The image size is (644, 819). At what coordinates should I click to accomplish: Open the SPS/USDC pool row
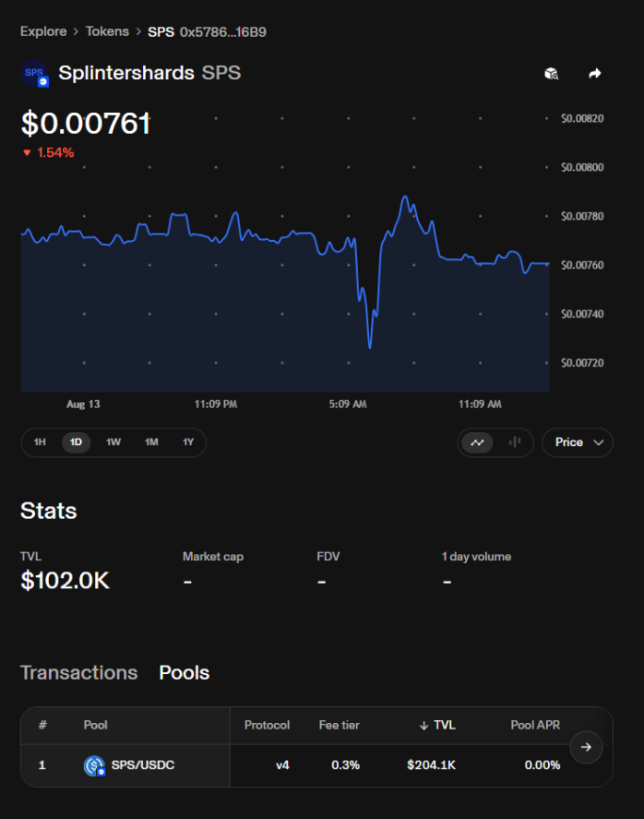316,765
